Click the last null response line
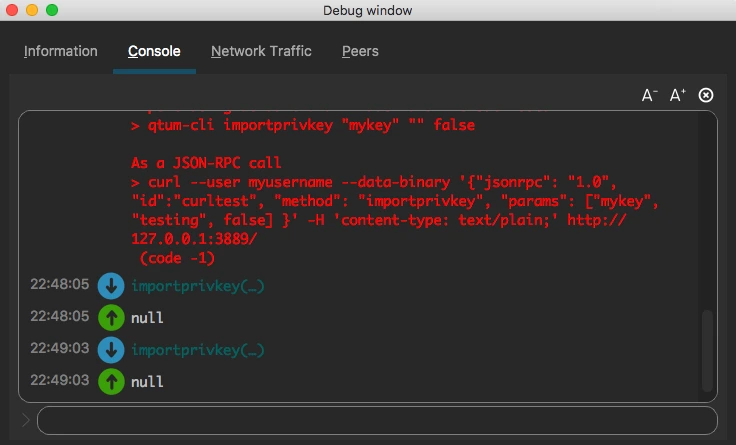Screen dimensions: 736x445 (x=147, y=382)
